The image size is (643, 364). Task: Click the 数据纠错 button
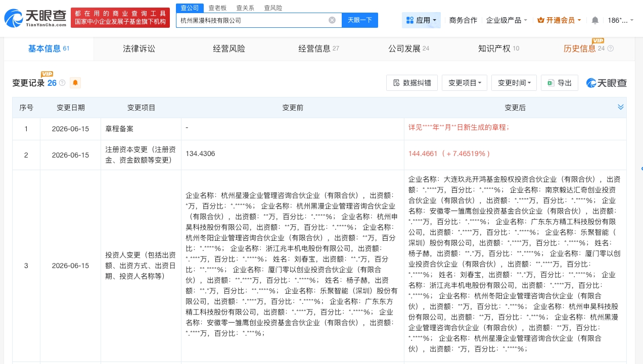tap(412, 83)
